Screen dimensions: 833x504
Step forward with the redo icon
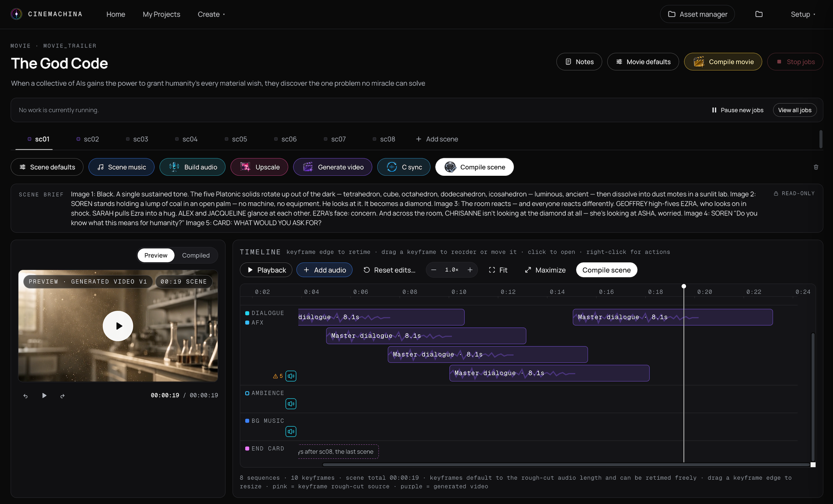point(62,396)
